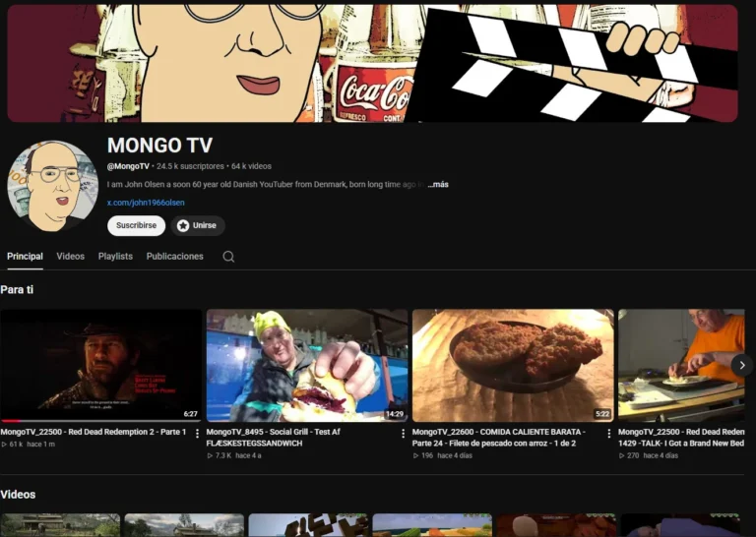Open the fried fish fillet video thumbnail
This screenshot has width=756, height=537.
513,366
